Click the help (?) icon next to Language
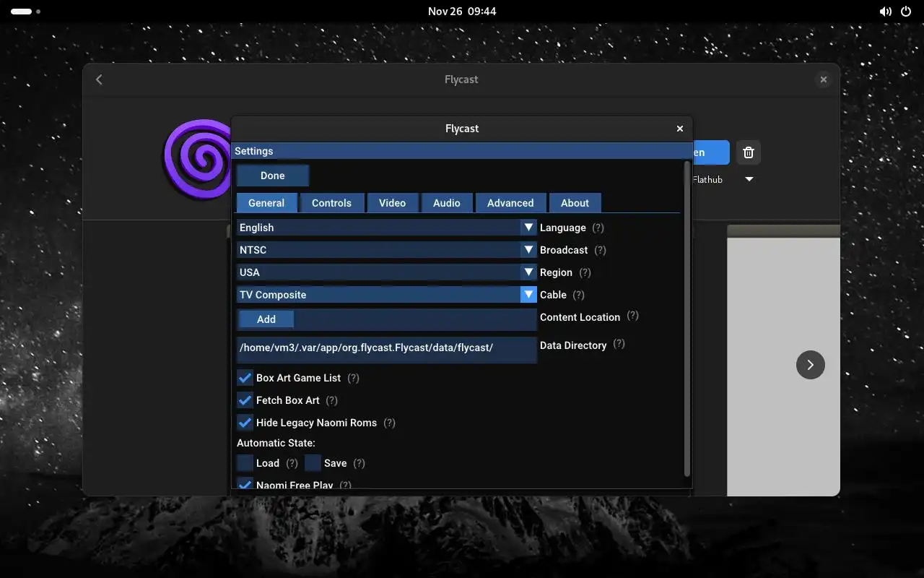Viewport: 924px width, 578px height. pyautogui.click(x=598, y=228)
